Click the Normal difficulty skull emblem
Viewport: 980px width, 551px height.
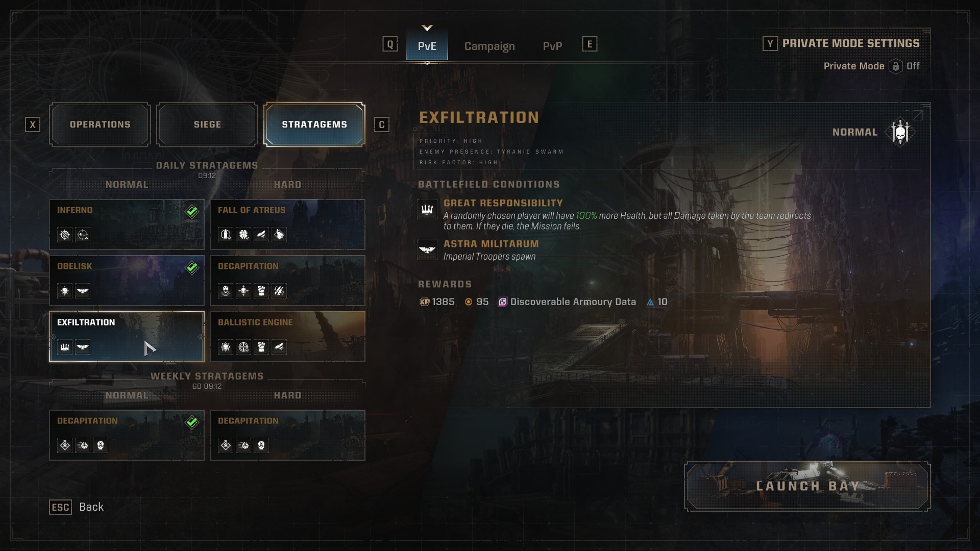(x=900, y=133)
